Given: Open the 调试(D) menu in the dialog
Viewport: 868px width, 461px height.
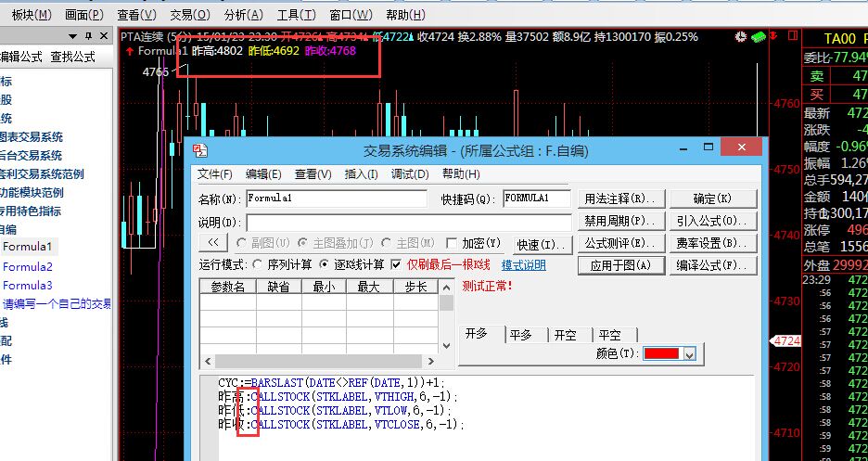Looking at the screenshot, I should pos(410,173).
